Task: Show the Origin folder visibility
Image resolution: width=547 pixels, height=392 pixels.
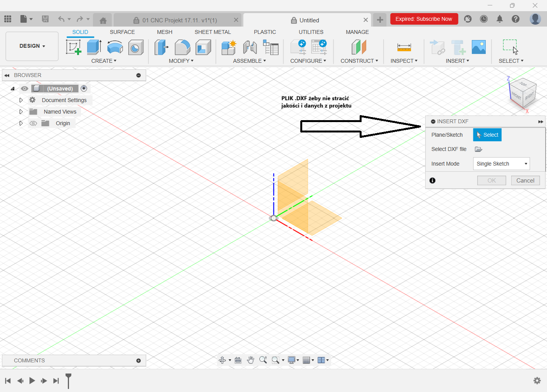Action: [33, 123]
